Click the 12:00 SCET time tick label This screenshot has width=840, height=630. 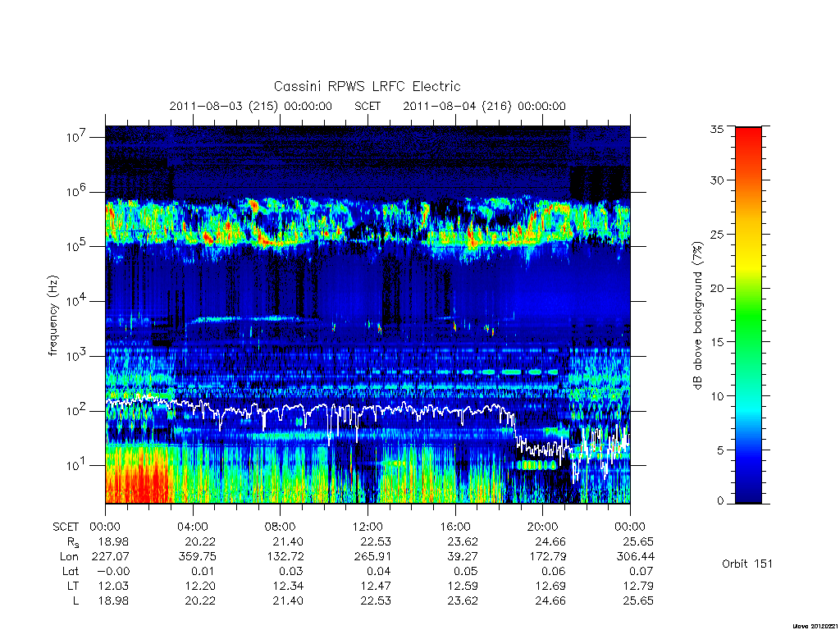click(367, 527)
